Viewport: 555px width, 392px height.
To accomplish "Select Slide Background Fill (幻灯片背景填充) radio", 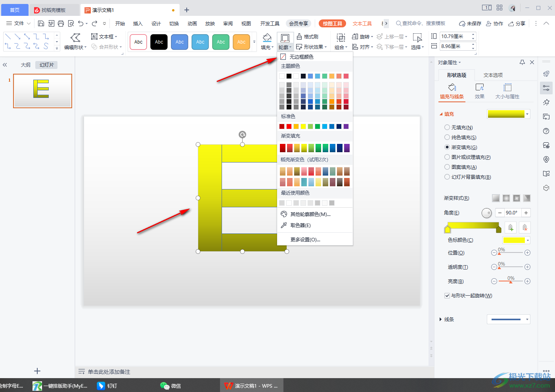I will (447, 177).
